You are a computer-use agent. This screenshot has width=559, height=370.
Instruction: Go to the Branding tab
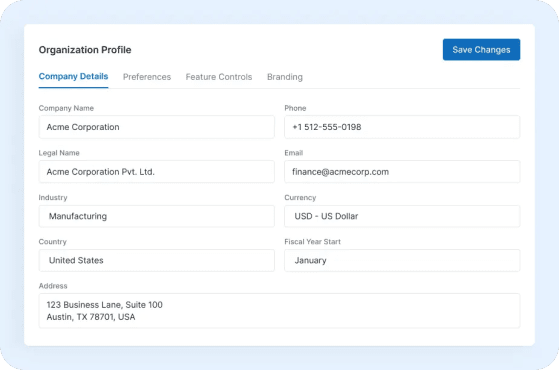point(285,77)
